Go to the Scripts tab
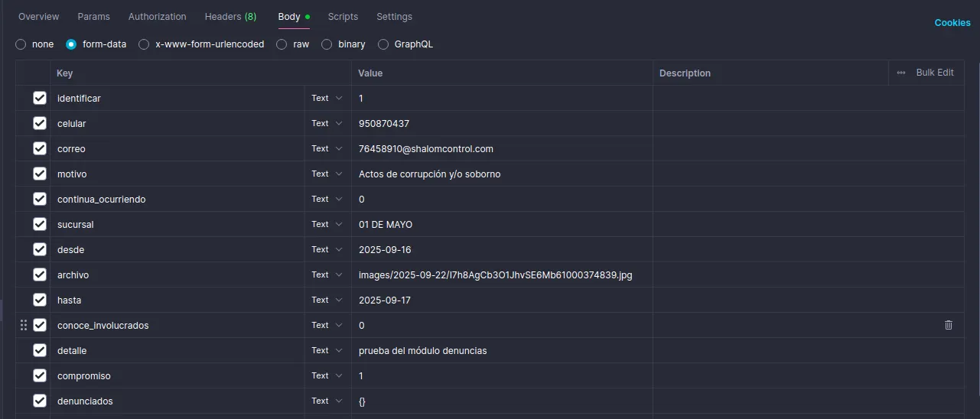Image resolution: width=980 pixels, height=419 pixels. [x=343, y=16]
